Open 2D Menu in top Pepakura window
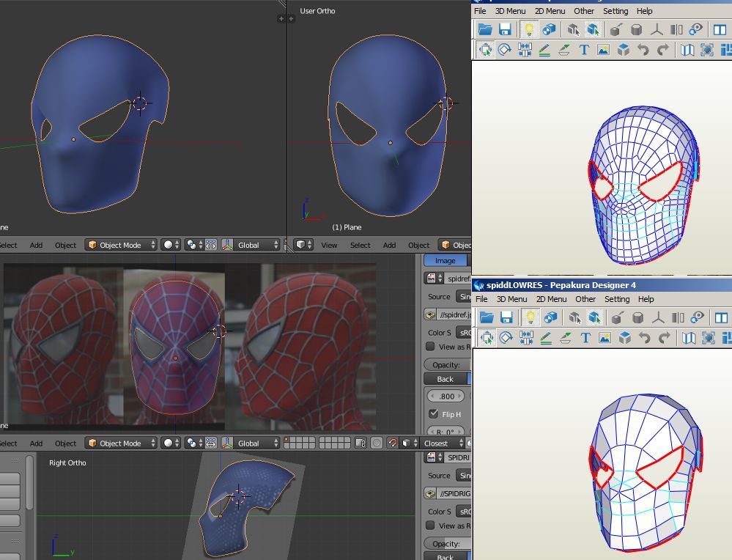Viewport: 732px width, 560px height. (550, 11)
